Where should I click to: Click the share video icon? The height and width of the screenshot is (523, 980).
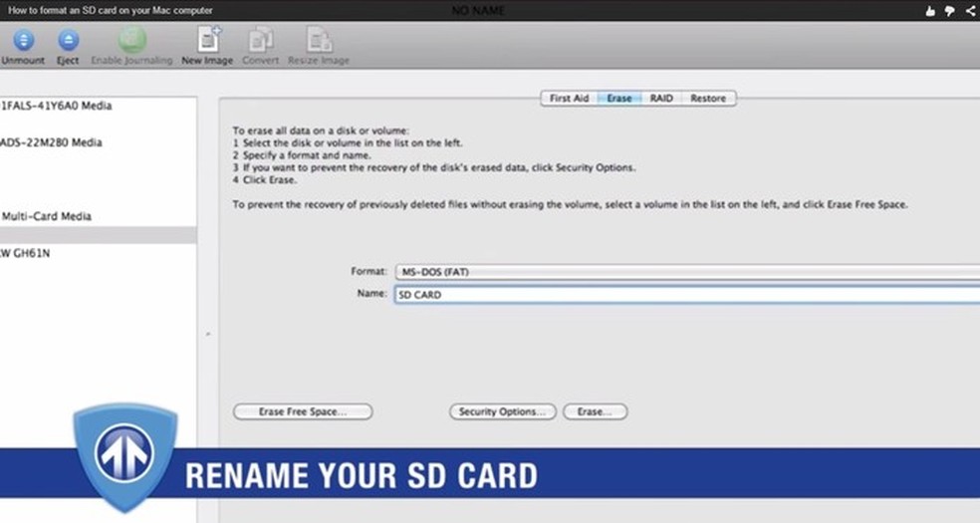969,11
